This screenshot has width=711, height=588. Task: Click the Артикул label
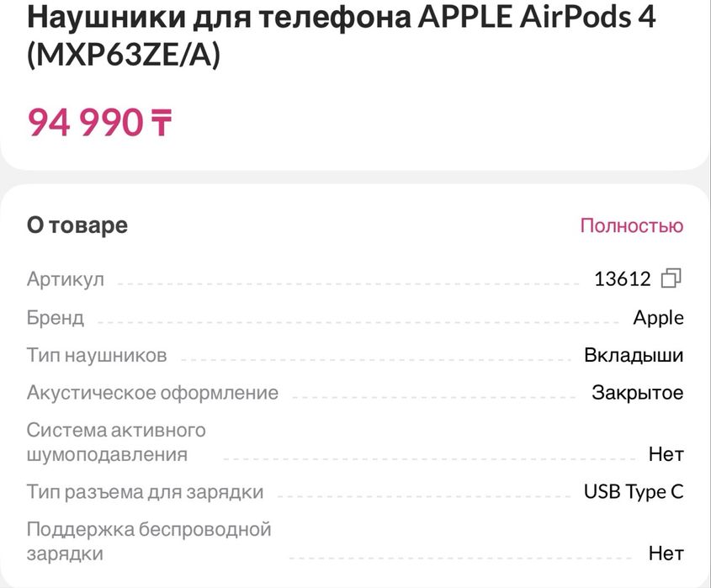(x=66, y=279)
